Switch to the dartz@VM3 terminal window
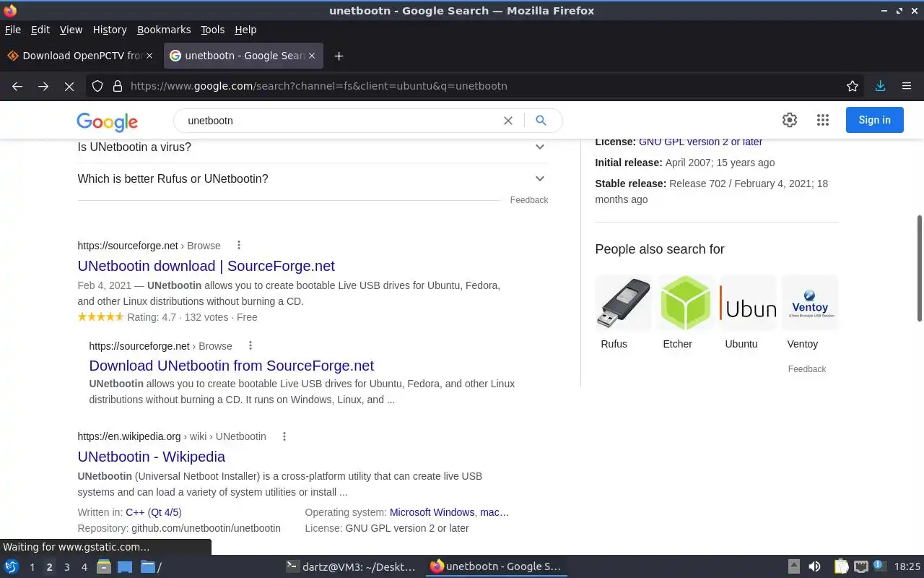This screenshot has width=924, height=578. [x=351, y=567]
